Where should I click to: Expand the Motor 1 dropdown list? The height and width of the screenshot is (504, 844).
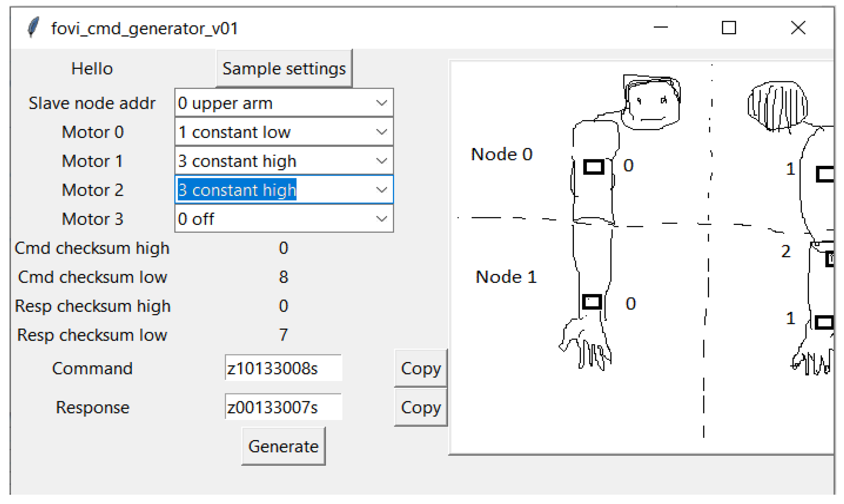tap(381, 161)
